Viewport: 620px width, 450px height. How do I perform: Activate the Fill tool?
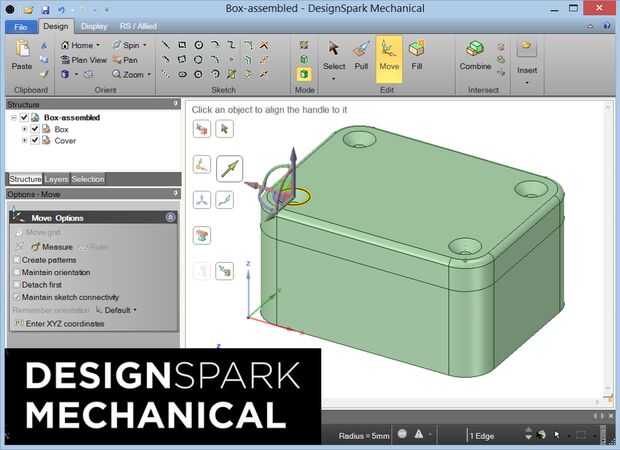(417, 55)
